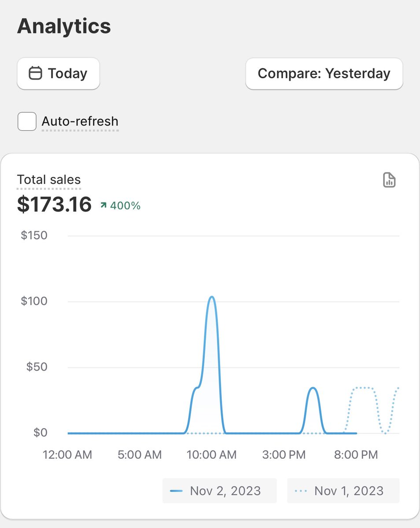Toggle the Nov 1, 2023 legend item

point(343,491)
